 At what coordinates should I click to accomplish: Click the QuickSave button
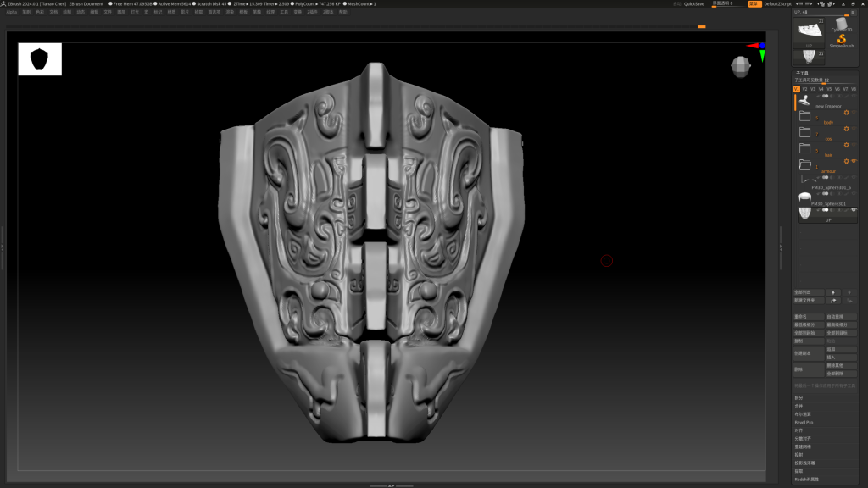(693, 3)
